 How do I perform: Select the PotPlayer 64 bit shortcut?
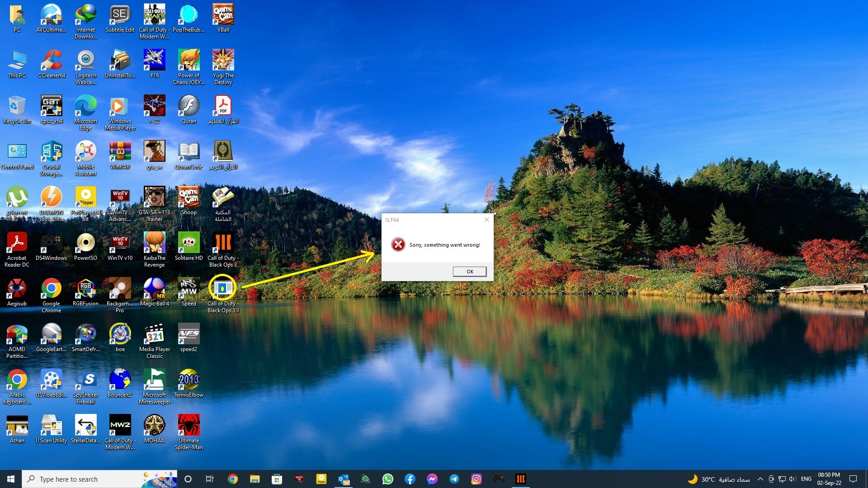coord(85,204)
